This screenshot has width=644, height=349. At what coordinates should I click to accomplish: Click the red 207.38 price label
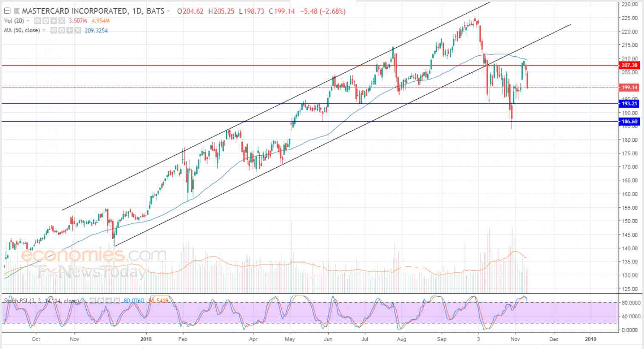[x=630, y=65]
